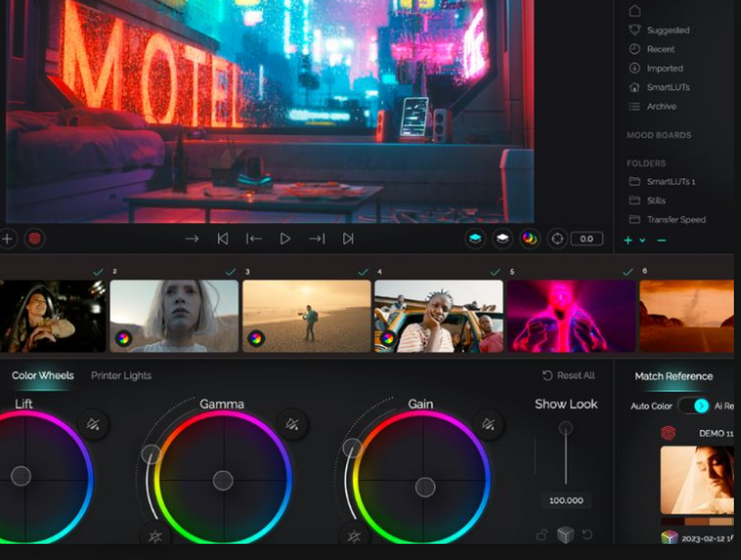
Task: Open the Match Reference tab
Action: pyautogui.click(x=674, y=376)
